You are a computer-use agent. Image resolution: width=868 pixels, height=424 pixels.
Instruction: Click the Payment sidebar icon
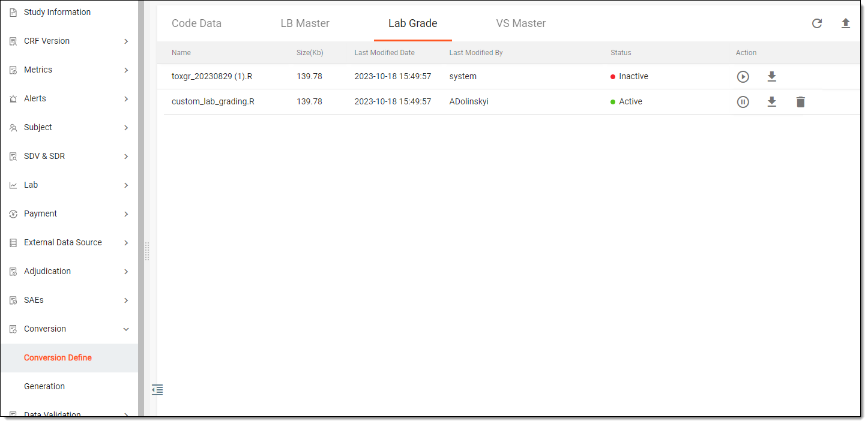pyautogui.click(x=13, y=214)
